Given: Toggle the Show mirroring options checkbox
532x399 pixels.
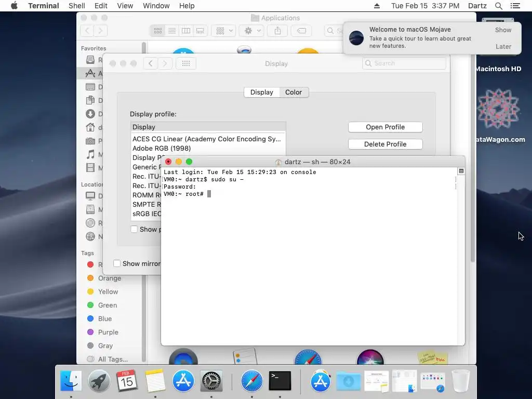Looking at the screenshot, I should pyautogui.click(x=117, y=263).
